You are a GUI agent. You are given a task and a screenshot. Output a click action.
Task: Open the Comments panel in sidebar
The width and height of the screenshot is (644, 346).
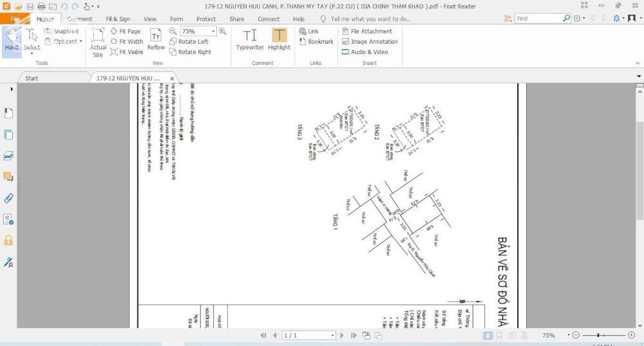click(x=8, y=177)
